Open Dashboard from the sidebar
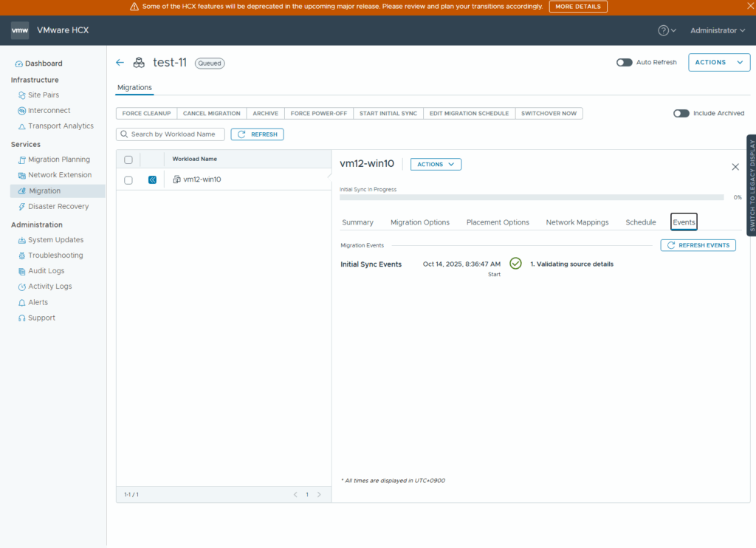This screenshot has width=756, height=548. (44, 64)
